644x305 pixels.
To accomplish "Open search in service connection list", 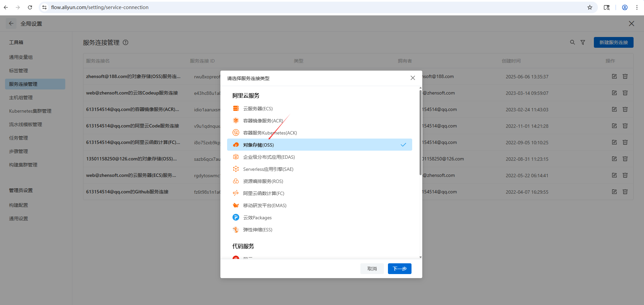I will [x=572, y=42].
